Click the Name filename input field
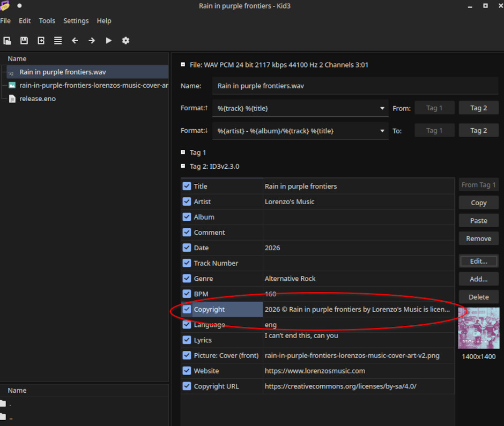 point(355,86)
